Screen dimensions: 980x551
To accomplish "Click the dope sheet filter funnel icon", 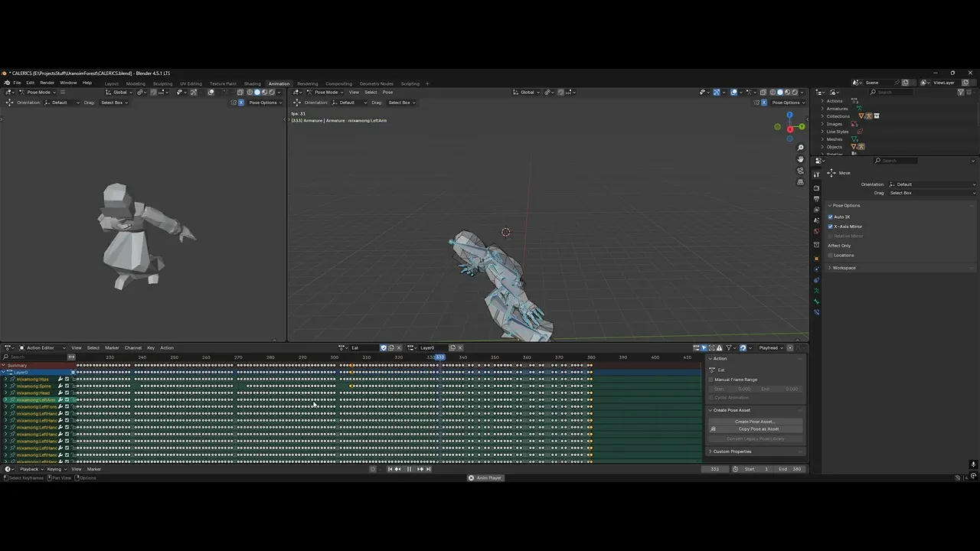I will coord(729,347).
